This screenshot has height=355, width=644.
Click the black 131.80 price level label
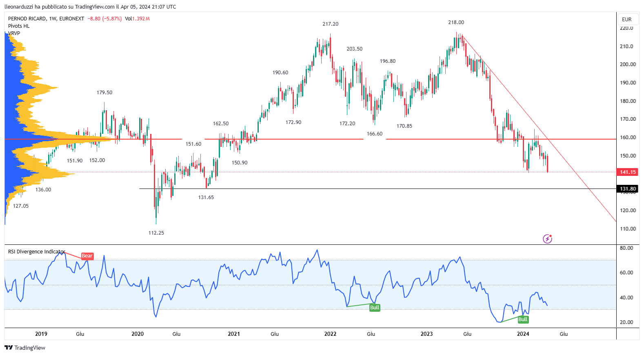point(628,189)
